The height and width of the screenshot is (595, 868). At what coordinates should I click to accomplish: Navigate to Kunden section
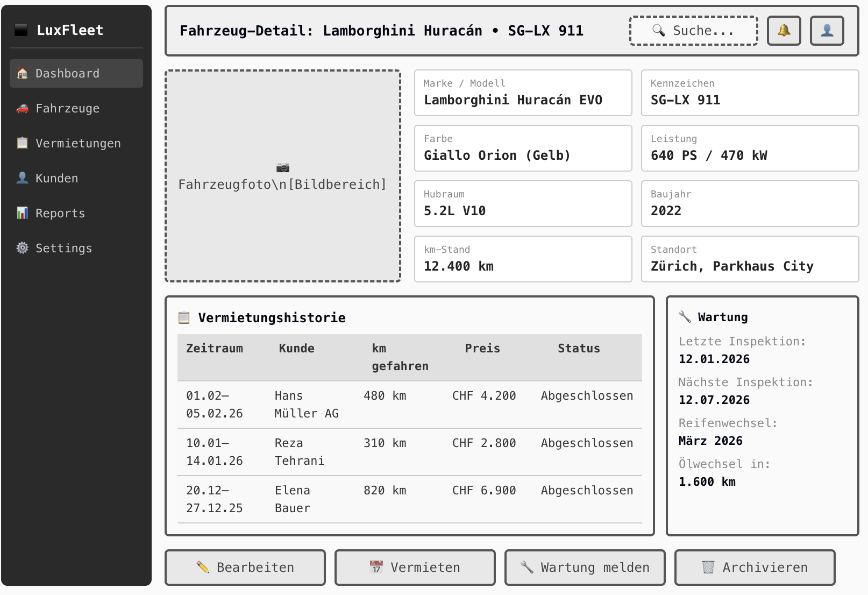(x=76, y=178)
